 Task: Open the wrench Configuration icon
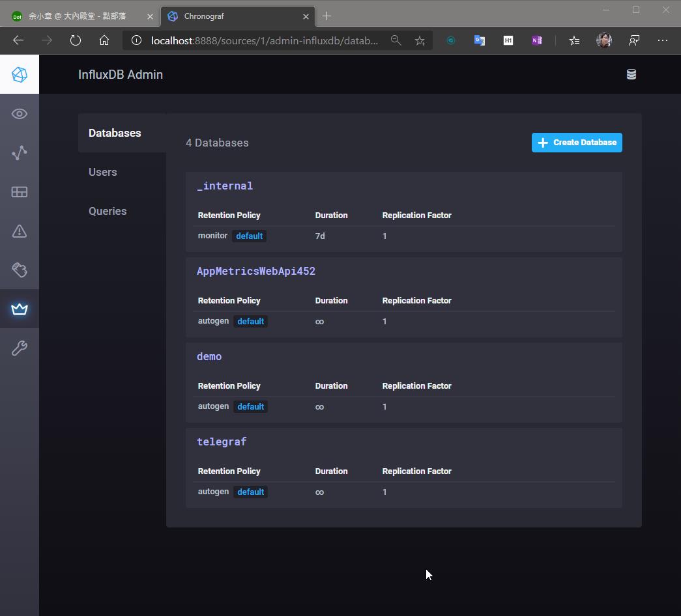pyautogui.click(x=19, y=348)
